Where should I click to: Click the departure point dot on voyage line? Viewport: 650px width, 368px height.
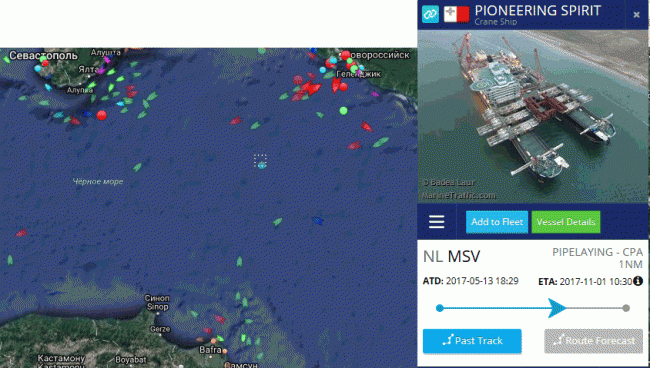(440, 308)
